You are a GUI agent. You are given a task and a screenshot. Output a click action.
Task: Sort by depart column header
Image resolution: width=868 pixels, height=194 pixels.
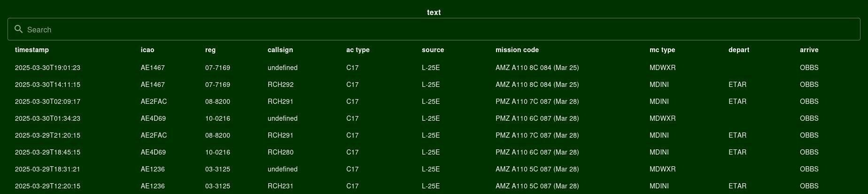click(739, 50)
